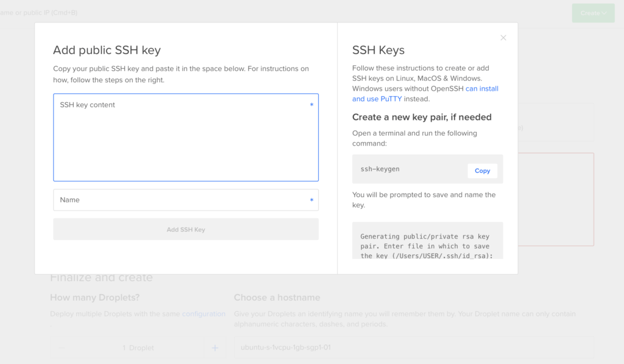
Task: Increase Droplet count with the plus icon
Action: (x=214, y=348)
